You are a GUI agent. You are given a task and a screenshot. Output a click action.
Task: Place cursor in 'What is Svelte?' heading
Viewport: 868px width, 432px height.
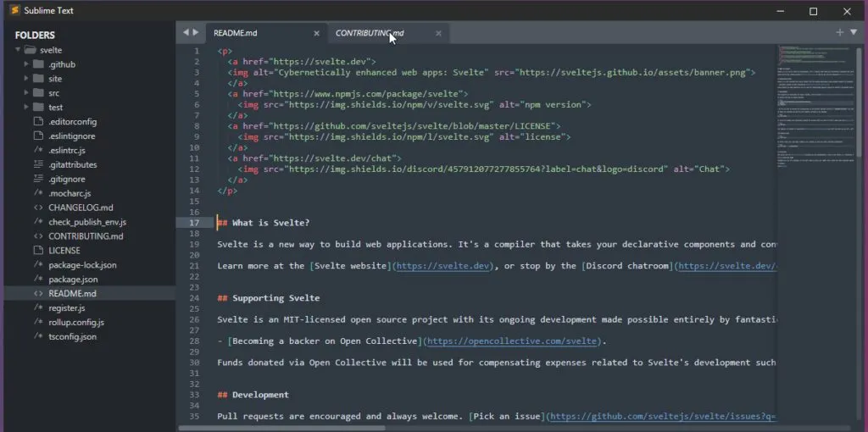coord(270,223)
